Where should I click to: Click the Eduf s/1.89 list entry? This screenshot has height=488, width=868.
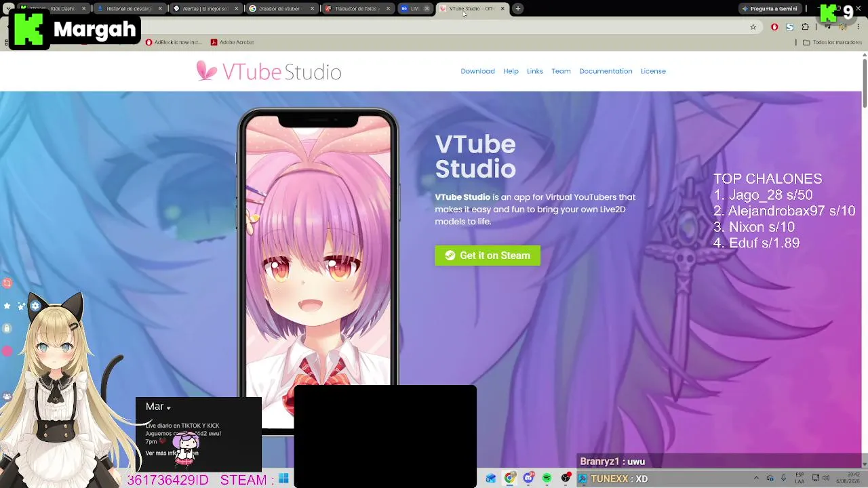757,243
